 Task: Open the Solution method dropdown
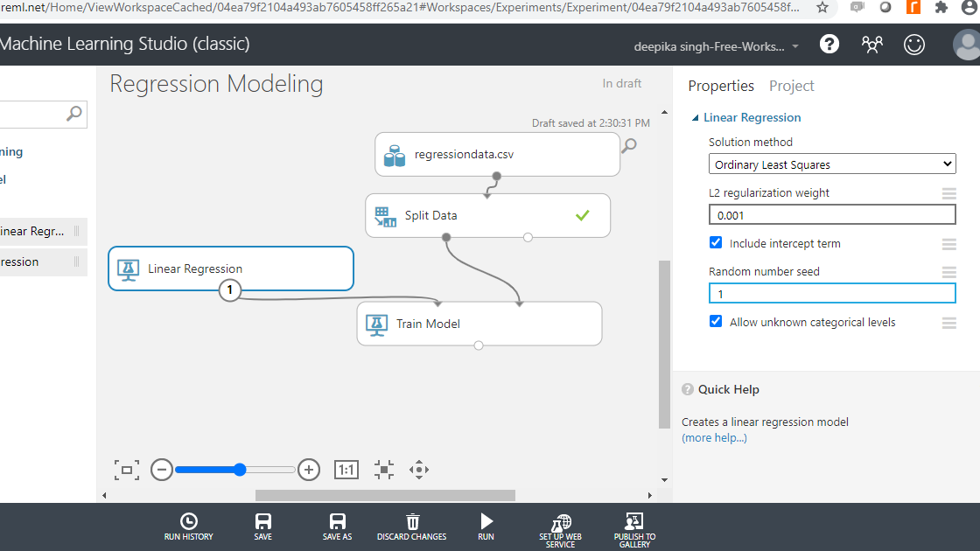click(x=832, y=164)
